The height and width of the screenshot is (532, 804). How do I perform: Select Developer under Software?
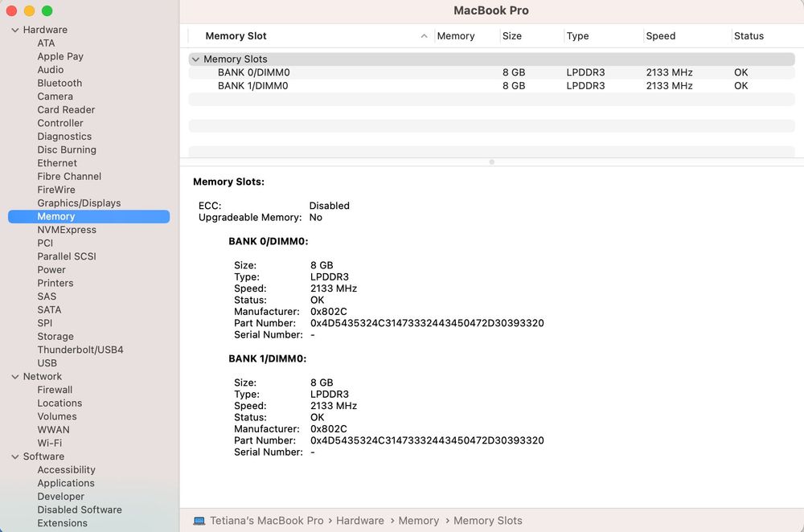coord(60,496)
